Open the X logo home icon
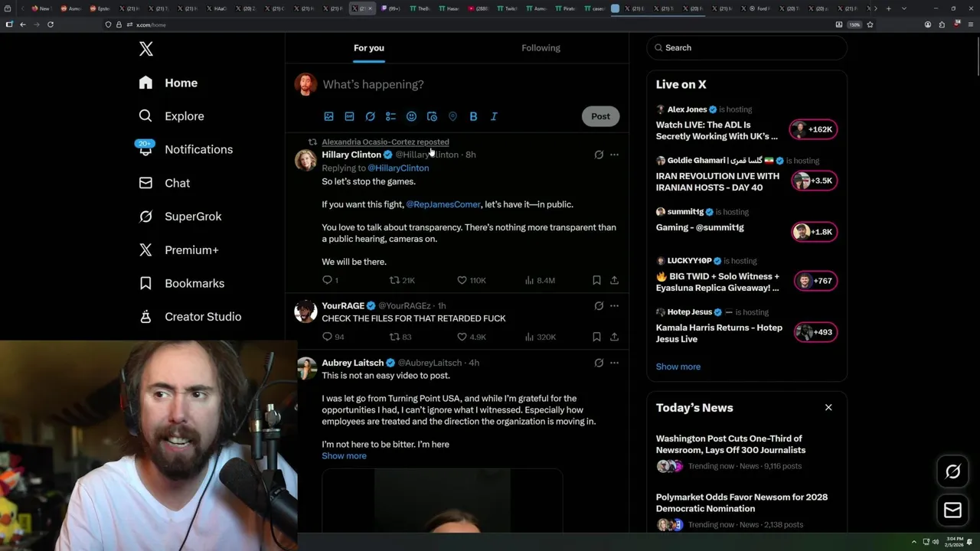This screenshot has width=980, height=551. [146, 49]
